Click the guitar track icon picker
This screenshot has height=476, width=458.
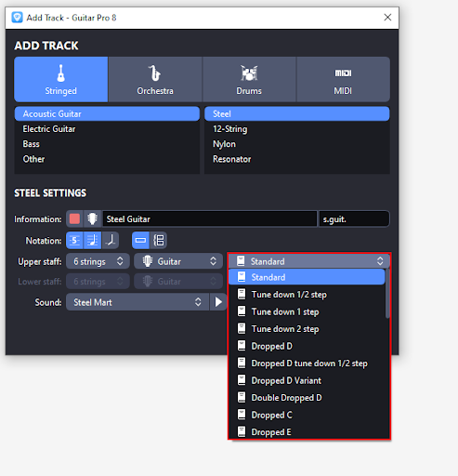[x=92, y=218]
